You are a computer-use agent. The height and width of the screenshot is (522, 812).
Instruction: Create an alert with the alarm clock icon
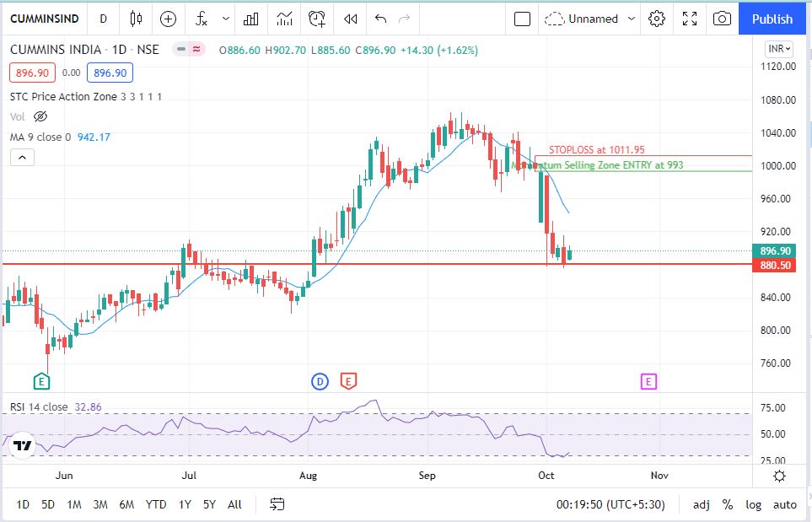(x=317, y=19)
